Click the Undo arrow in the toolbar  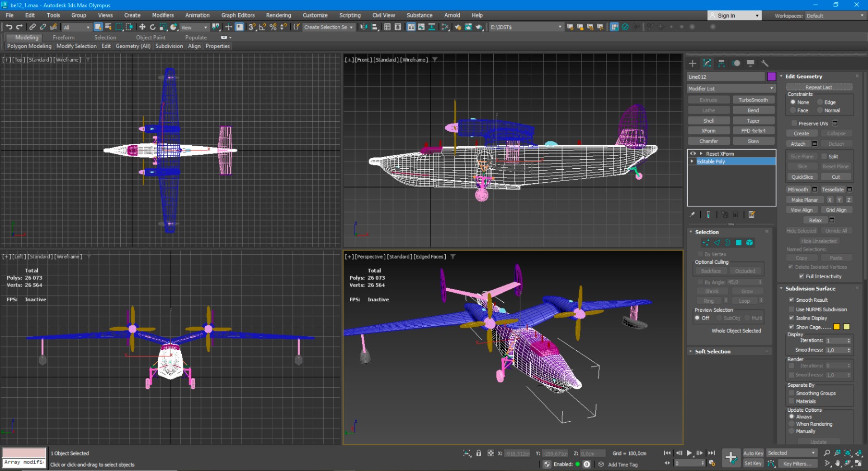(9, 27)
